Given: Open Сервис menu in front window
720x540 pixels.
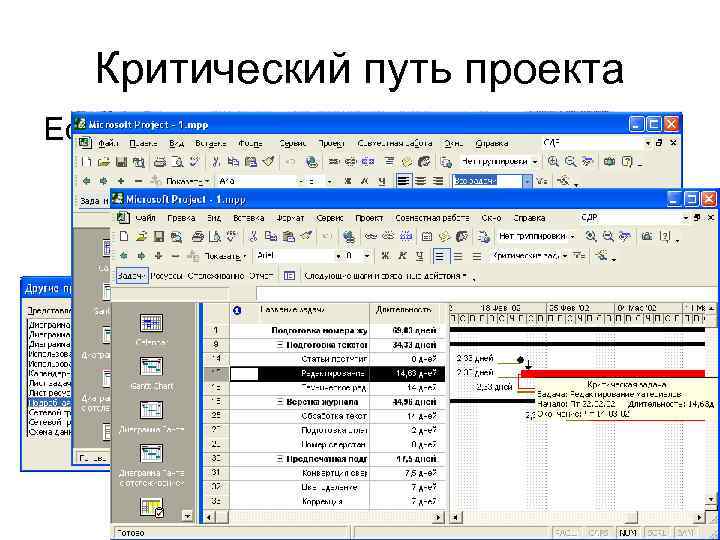Looking at the screenshot, I should tap(330, 218).
